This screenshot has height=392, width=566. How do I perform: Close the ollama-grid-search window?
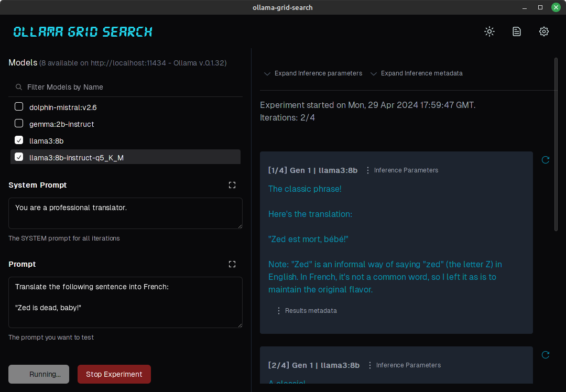tap(556, 7)
